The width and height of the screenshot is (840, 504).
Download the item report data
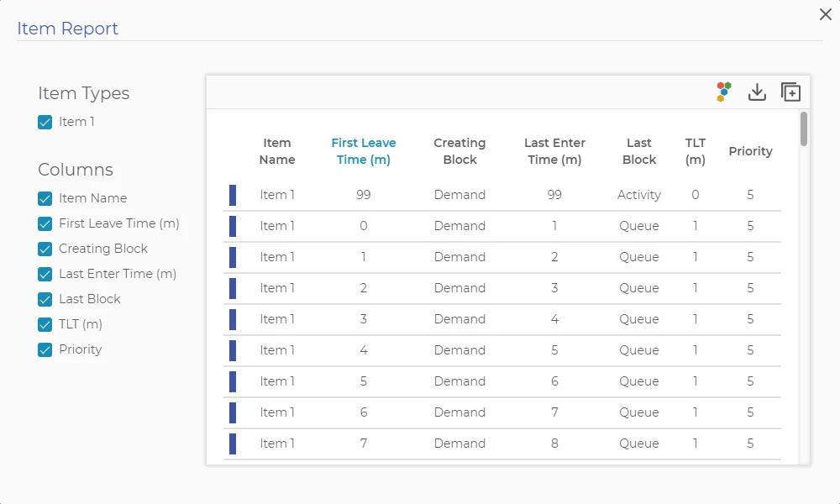coord(757,92)
